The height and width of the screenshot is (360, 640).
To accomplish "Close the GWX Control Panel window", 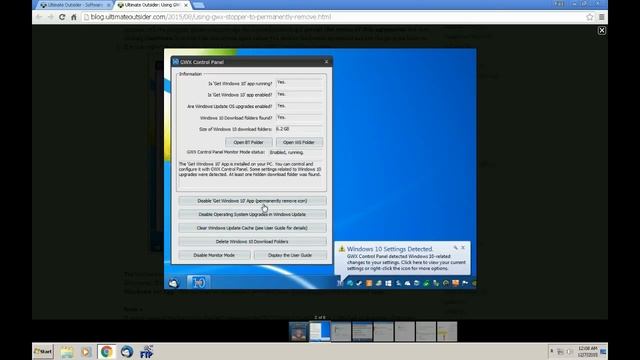I will 326,62.
